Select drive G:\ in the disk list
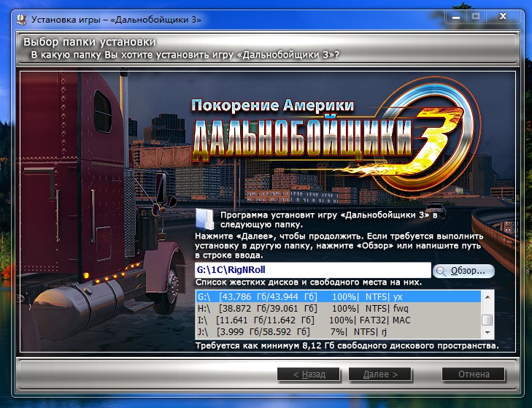 point(339,296)
